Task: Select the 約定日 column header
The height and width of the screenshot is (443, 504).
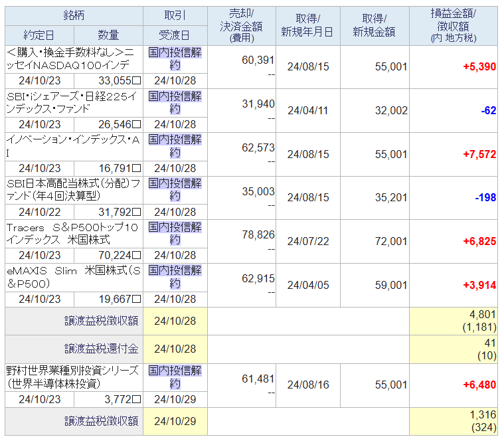Action: [39, 35]
